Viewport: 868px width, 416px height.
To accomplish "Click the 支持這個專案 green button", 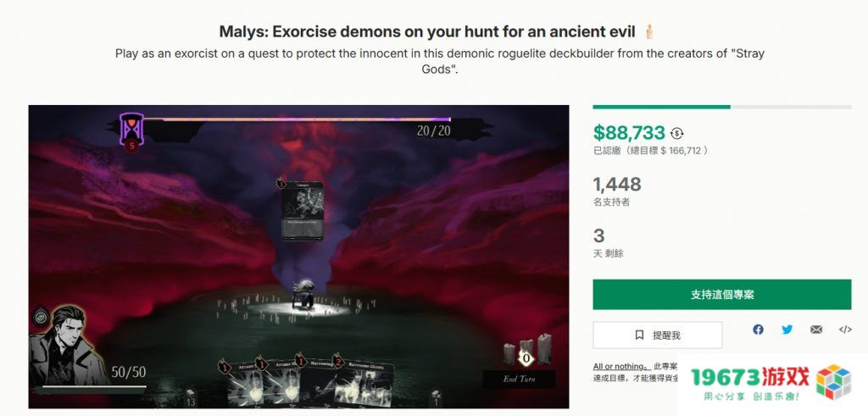I will coord(722,294).
